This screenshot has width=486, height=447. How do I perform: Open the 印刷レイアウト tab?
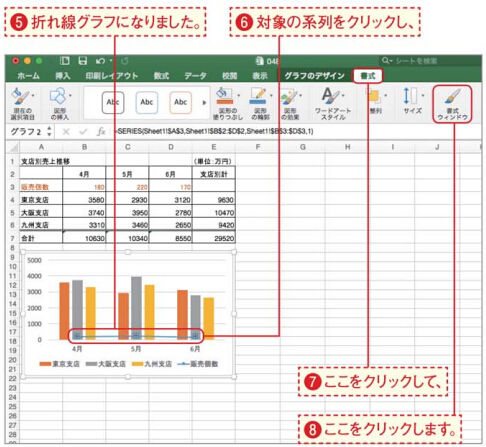(112, 76)
